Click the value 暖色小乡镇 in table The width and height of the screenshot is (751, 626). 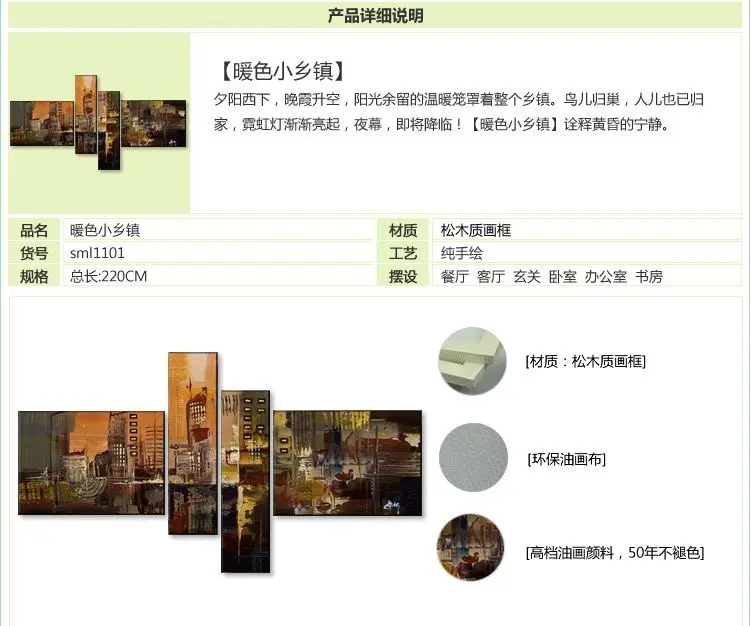105,230
